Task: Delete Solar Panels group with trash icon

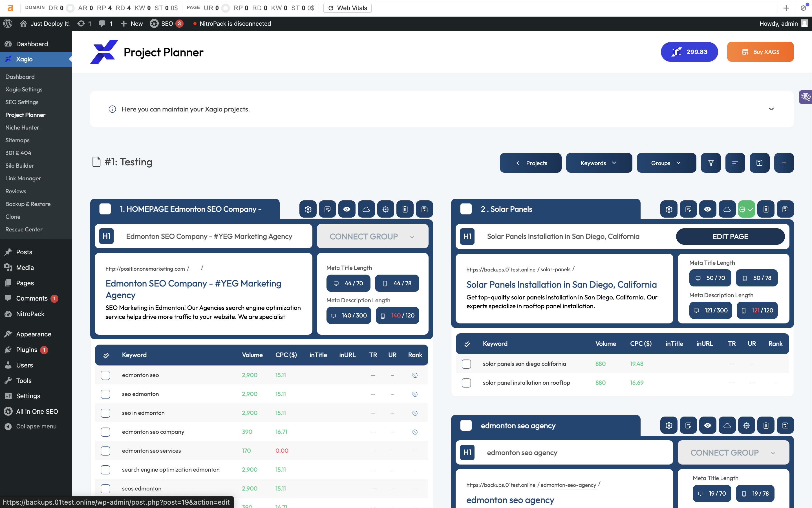Action: pyautogui.click(x=766, y=209)
